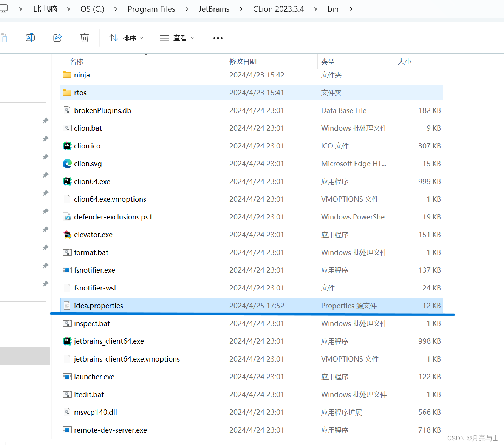Click the jetbrains_client64.exe icon

[67, 341]
